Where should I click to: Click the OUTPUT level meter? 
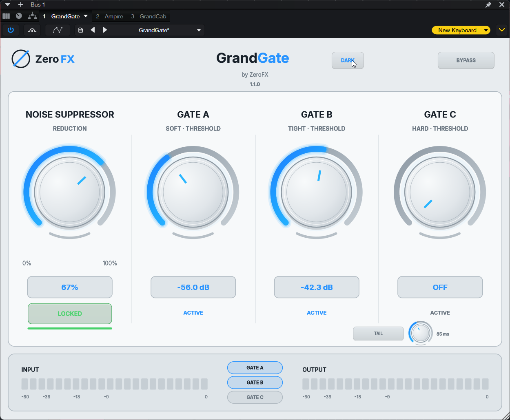[395, 384]
